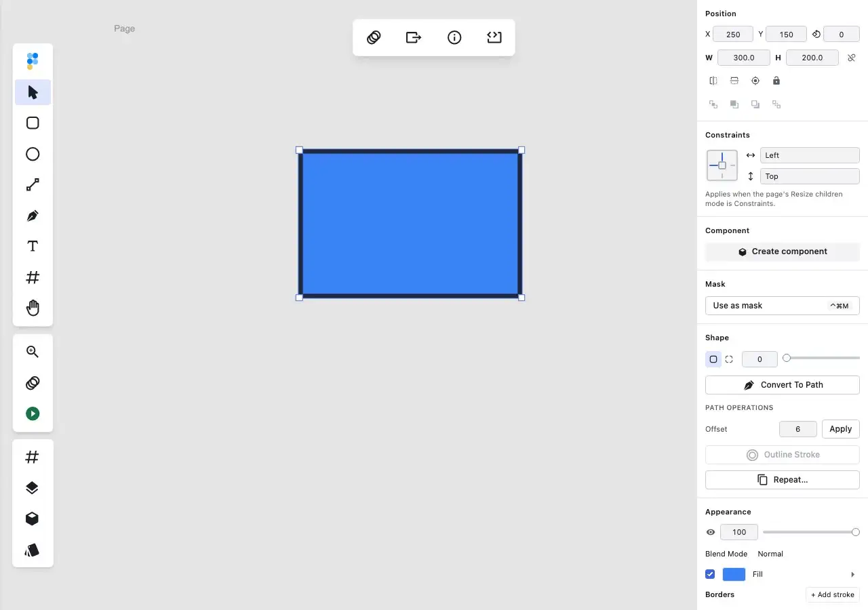Screen dimensions: 868x610
Task: Click the blue Fill color swatch
Action: point(734,574)
